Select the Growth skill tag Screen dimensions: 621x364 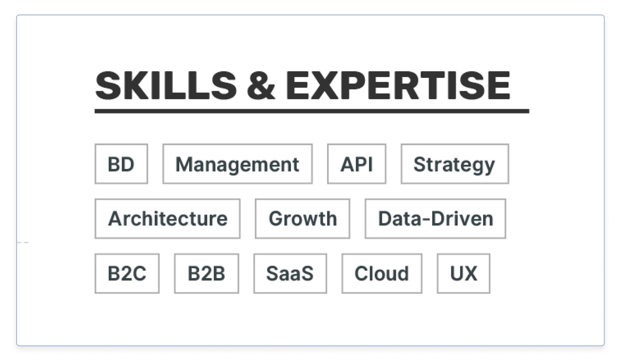pos(302,218)
